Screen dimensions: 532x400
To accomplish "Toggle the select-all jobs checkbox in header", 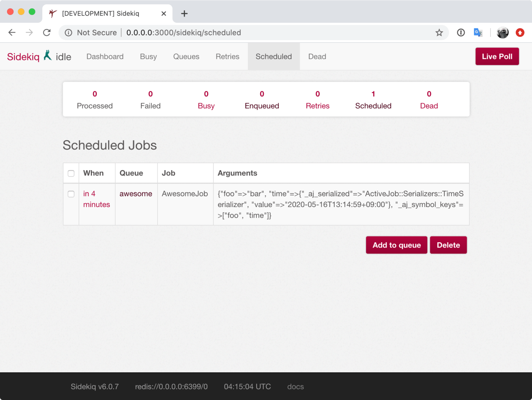I will [71, 173].
